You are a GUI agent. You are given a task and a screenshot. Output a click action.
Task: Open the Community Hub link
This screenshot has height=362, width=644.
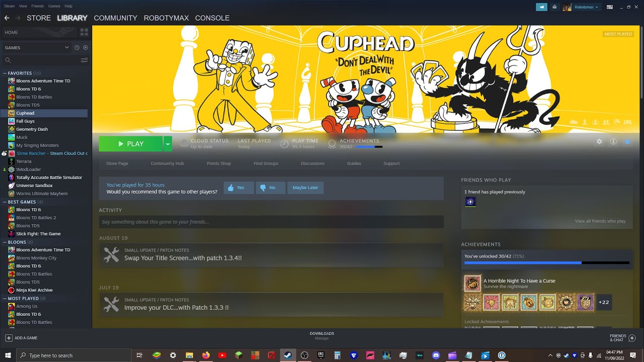coord(168,163)
